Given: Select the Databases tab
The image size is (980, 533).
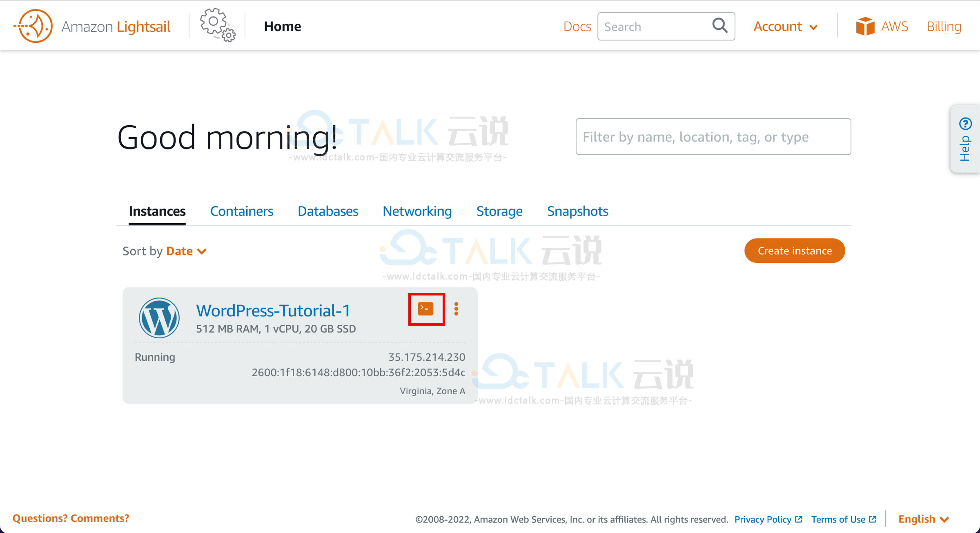Looking at the screenshot, I should pyautogui.click(x=328, y=211).
